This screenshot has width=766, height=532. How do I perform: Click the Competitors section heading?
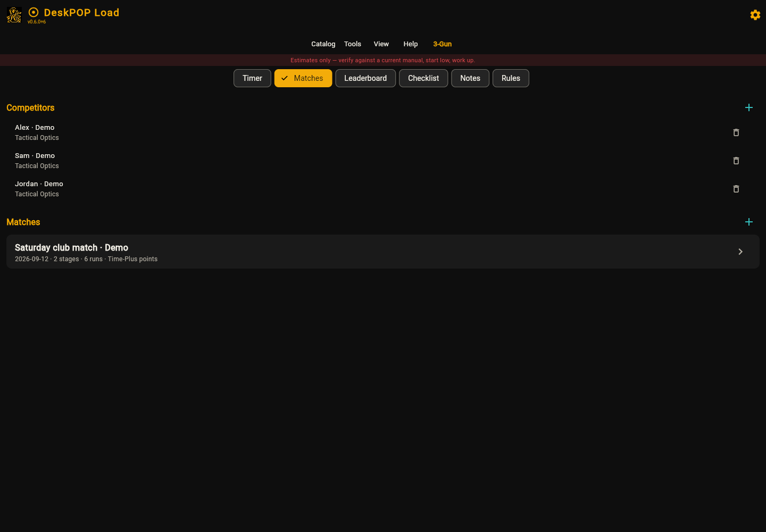[30, 107]
